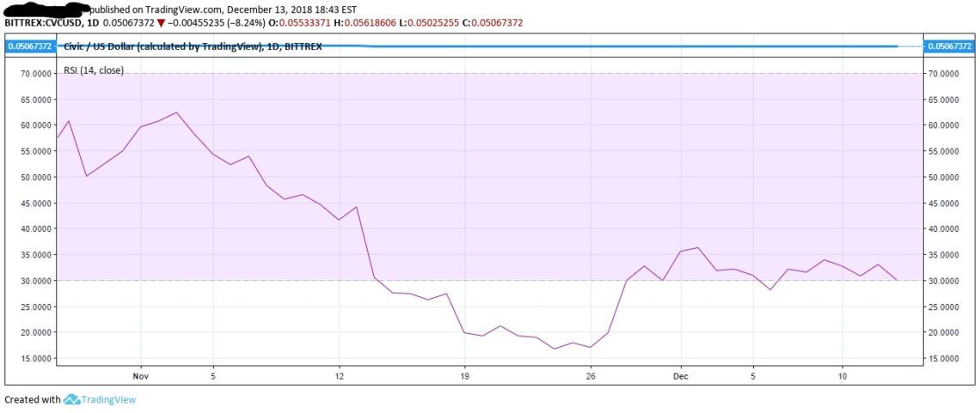Image resolution: width=980 pixels, height=413 pixels.
Task: Click the 26 date marker on the time axis
Action: click(x=591, y=376)
